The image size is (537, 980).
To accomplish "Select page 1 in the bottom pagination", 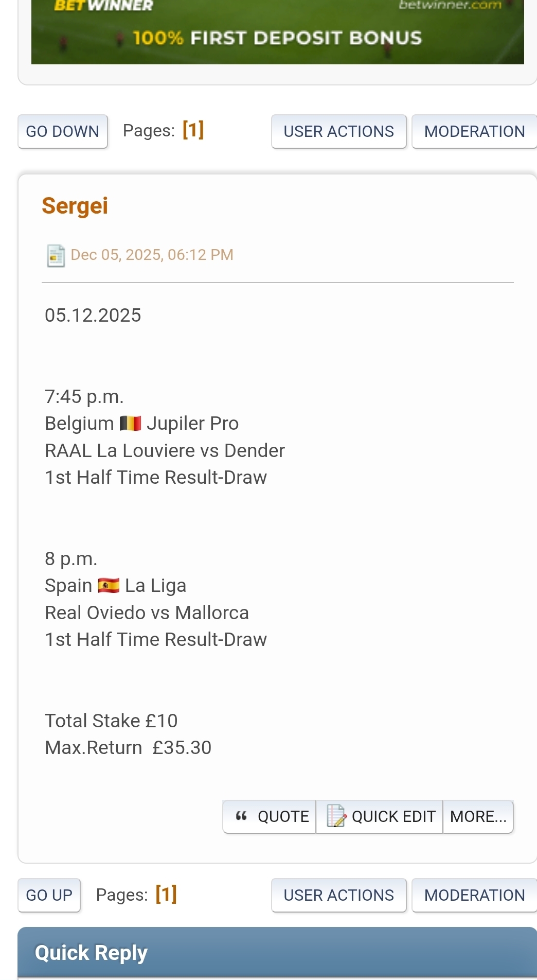I will [x=166, y=895].
